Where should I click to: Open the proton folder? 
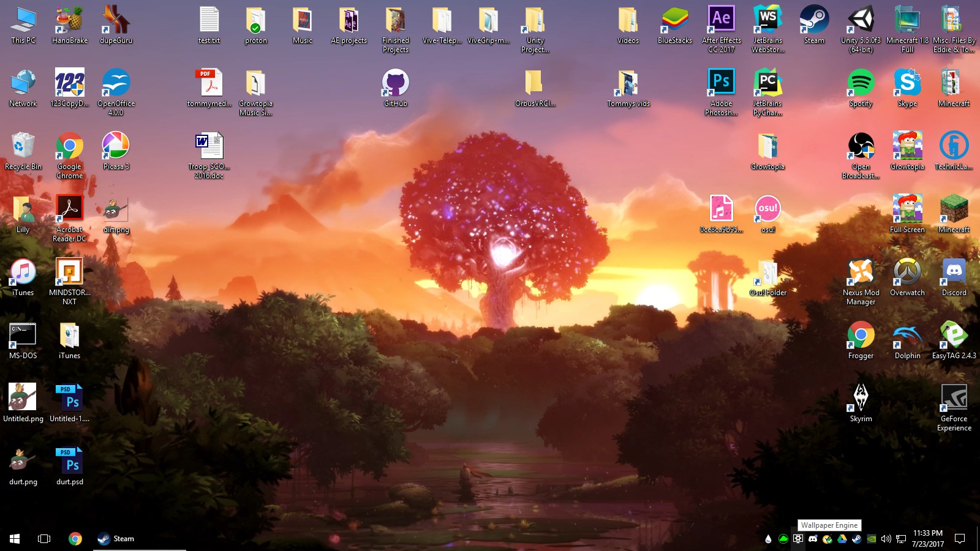tap(256, 25)
